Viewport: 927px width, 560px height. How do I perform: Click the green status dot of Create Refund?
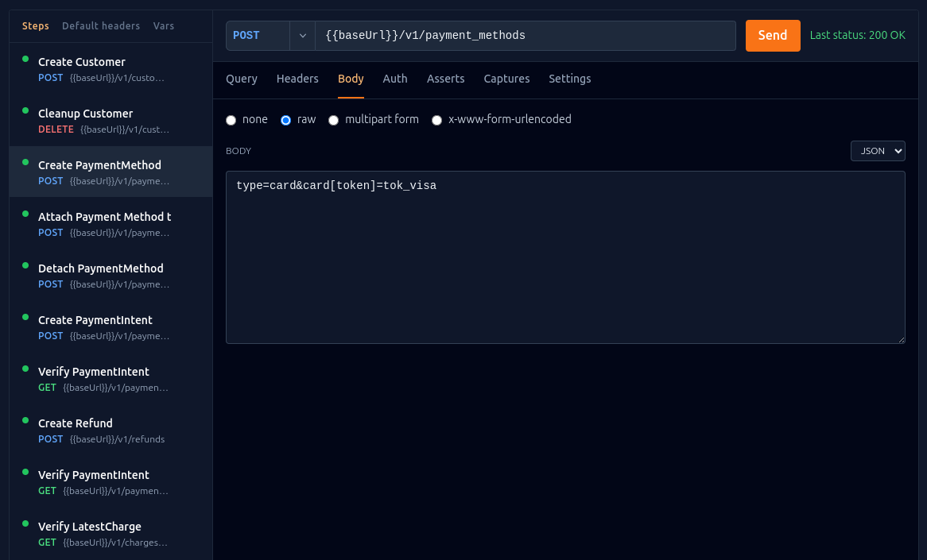tap(25, 420)
